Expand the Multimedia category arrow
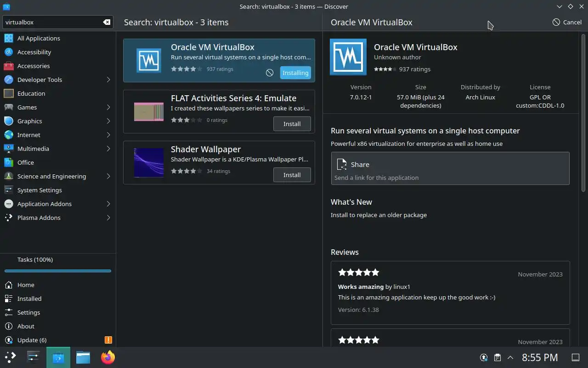588x368 pixels. pos(108,149)
